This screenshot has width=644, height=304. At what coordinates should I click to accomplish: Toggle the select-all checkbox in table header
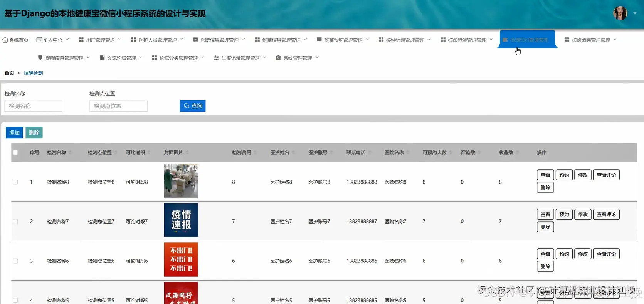click(x=15, y=153)
